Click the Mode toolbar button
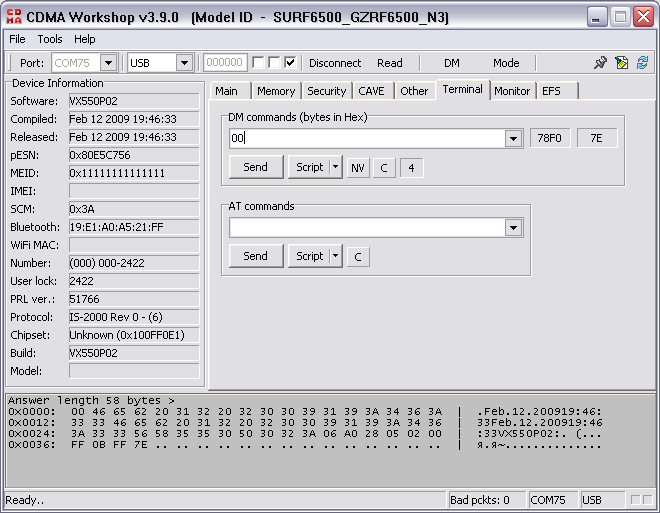 [x=506, y=63]
